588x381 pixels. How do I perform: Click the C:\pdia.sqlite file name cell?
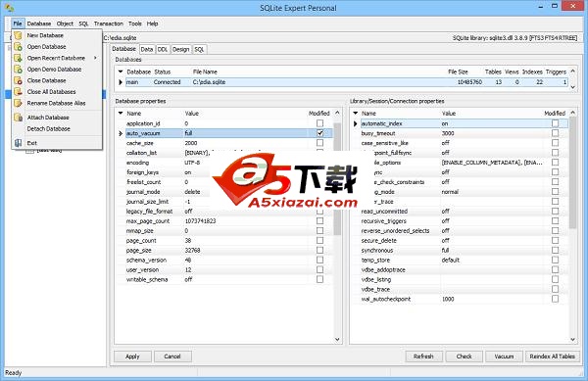(x=210, y=82)
